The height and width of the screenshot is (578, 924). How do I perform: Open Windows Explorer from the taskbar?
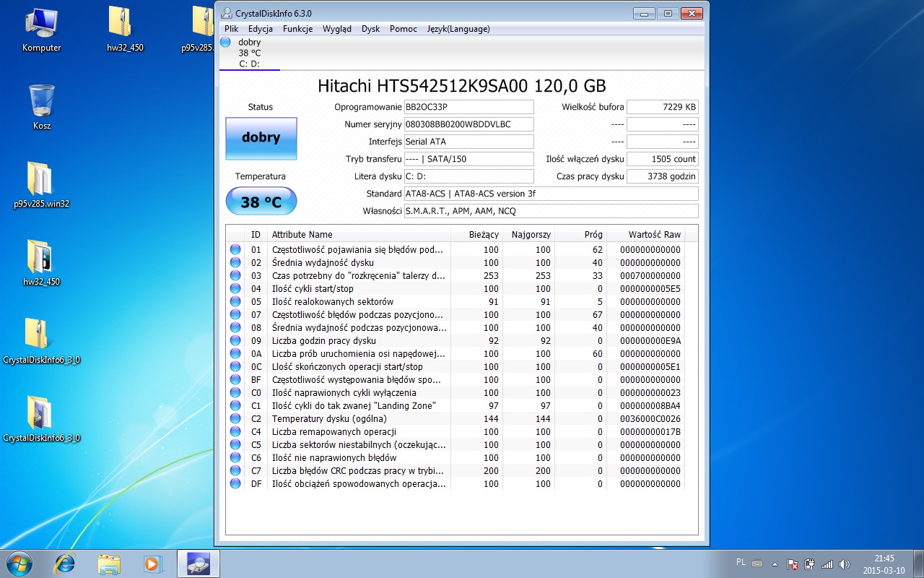tap(109, 563)
